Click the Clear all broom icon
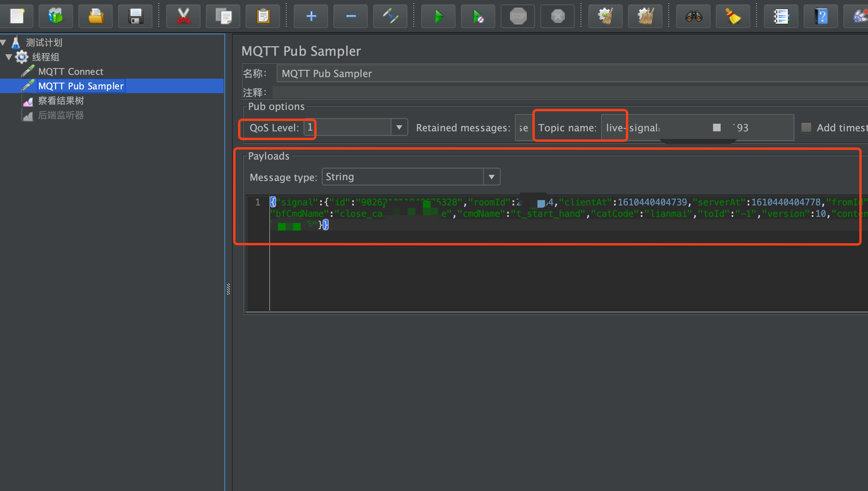Image resolution: width=868 pixels, height=491 pixels. click(x=645, y=16)
